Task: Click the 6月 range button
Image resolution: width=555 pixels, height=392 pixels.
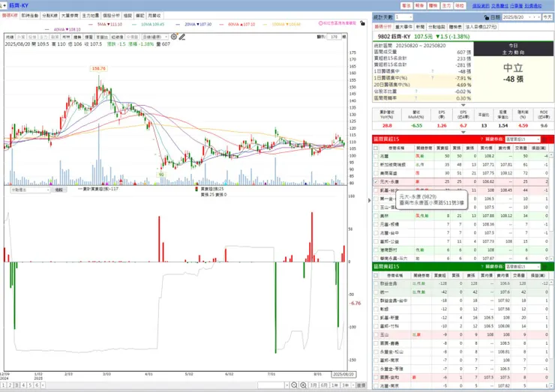Action: pos(324,385)
